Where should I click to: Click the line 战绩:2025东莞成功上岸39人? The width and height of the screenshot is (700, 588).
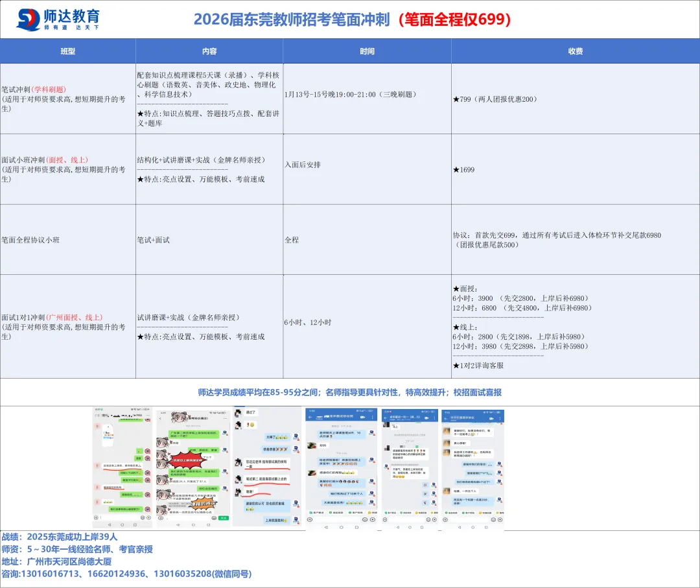[x=60, y=537]
